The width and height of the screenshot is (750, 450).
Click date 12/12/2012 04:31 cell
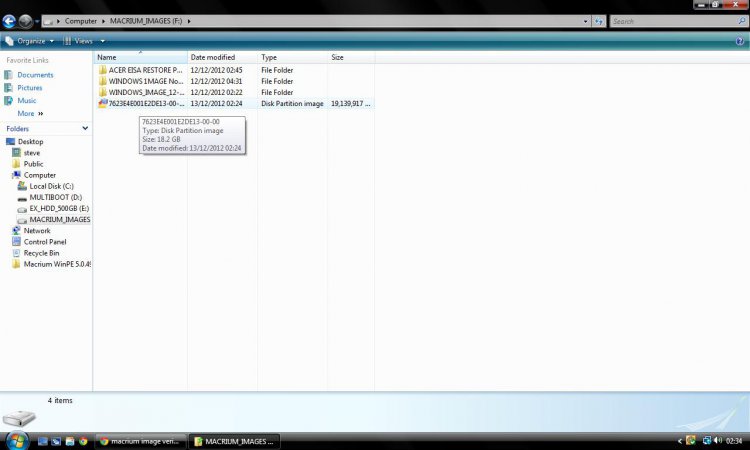click(216, 81)
